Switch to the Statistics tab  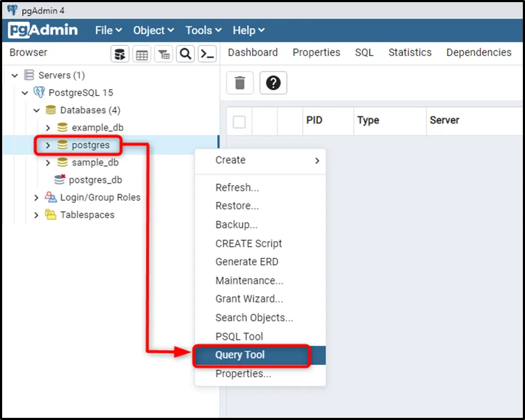410,52
